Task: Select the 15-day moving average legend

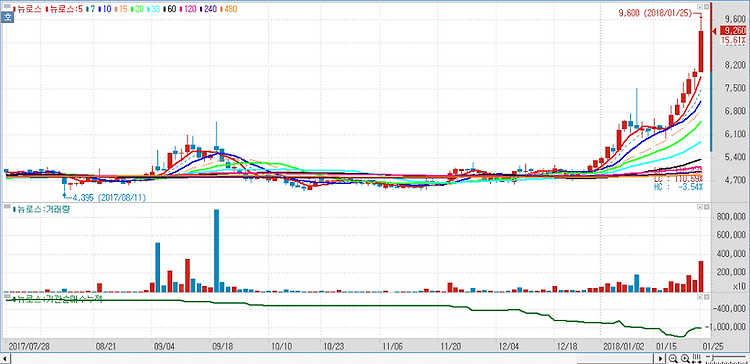Action: coord(121,9)
